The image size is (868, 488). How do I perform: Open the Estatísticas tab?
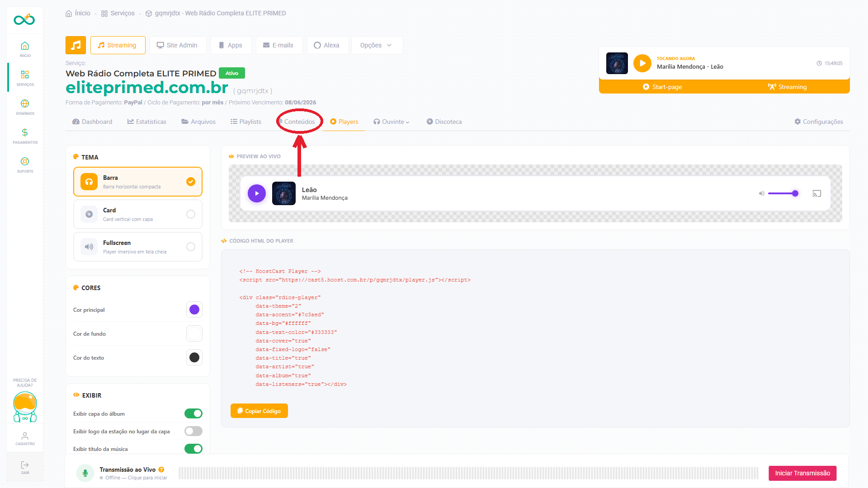147,122
